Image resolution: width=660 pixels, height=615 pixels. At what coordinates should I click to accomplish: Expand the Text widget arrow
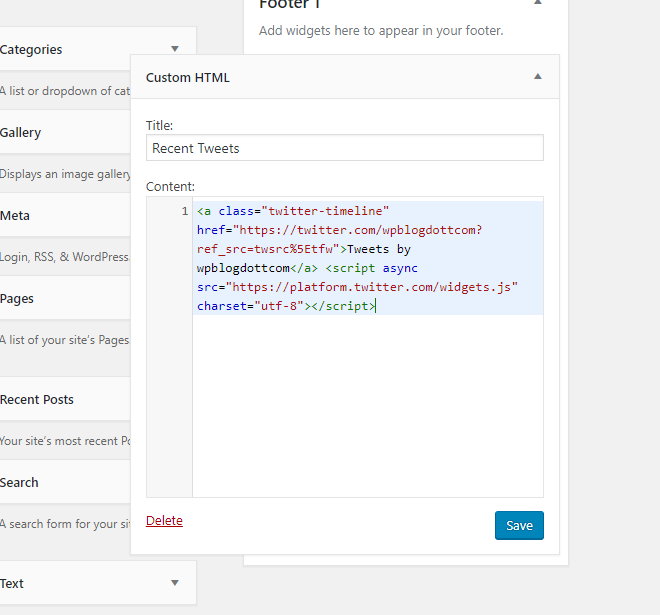point(175,583)
